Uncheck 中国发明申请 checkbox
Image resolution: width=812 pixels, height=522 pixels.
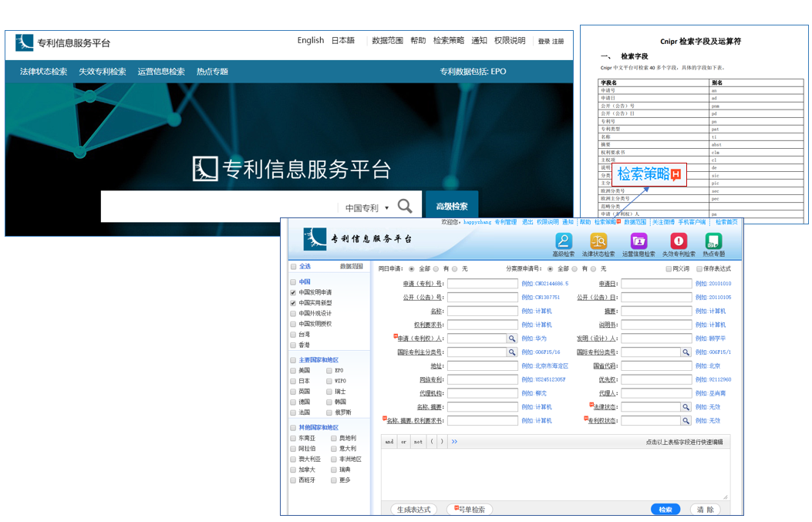(293, 292)
